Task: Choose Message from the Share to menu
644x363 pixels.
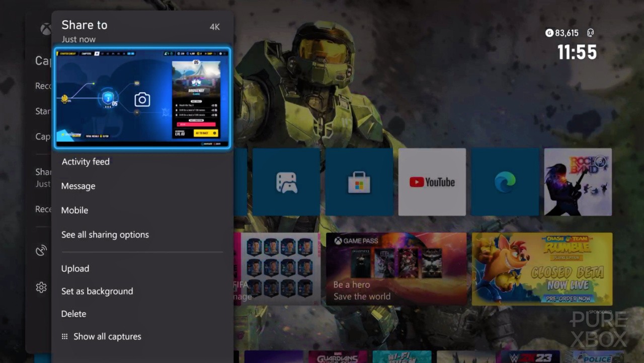Action: (x=78, y=186)
